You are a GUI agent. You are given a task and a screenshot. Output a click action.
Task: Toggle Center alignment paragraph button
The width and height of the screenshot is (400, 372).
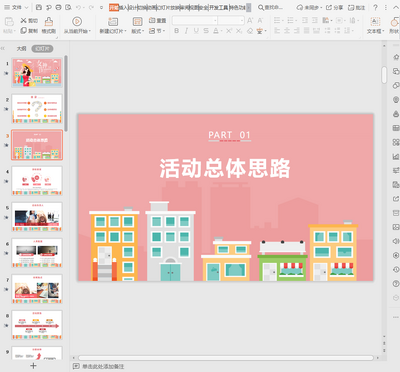(287, 31)
